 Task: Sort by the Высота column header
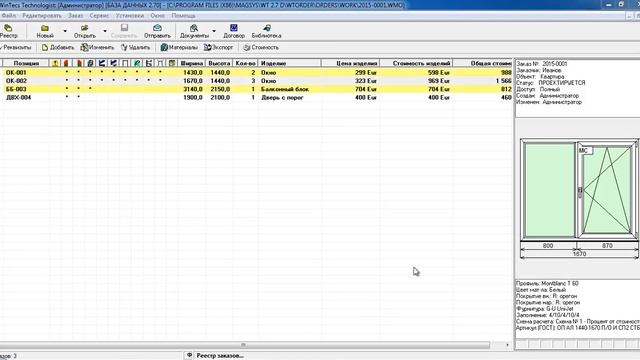click(219, 63)
